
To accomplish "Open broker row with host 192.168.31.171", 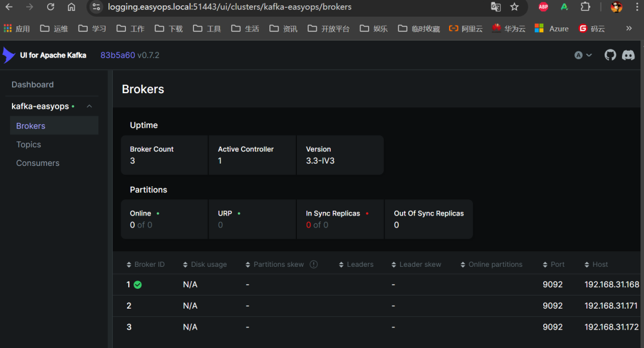I will (x=377, y=306).
